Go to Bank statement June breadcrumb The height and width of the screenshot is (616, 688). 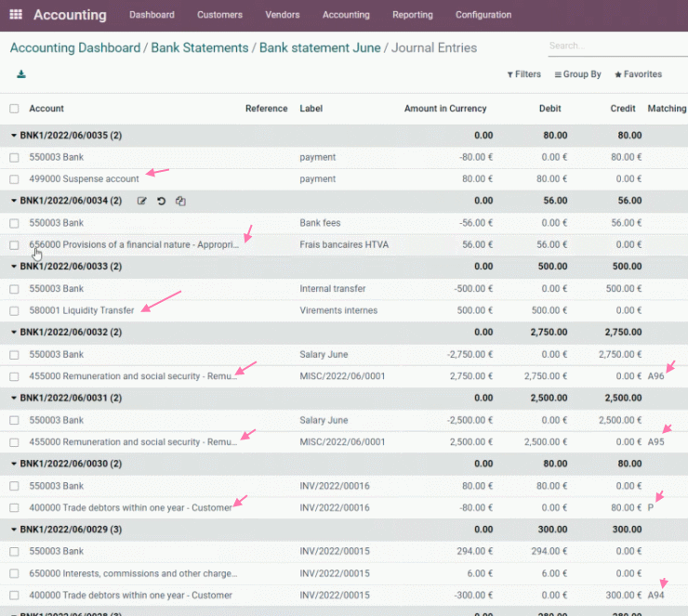coord(320,47)
